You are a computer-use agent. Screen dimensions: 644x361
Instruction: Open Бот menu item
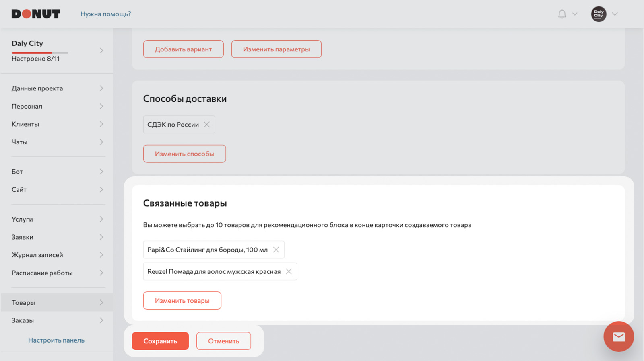tap(57, 172)
